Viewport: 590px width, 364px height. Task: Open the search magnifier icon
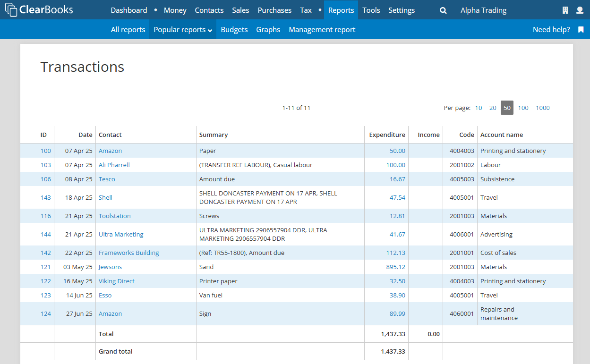tap(443, 10)
